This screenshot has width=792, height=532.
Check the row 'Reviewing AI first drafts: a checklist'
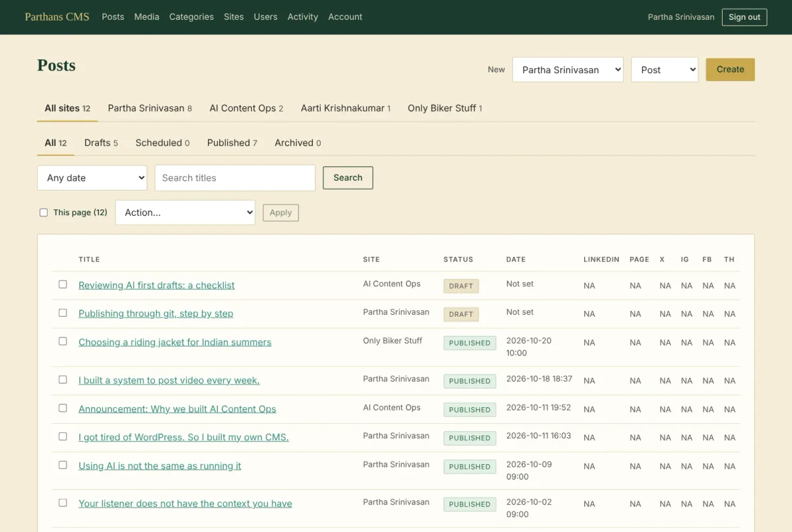coord(63,284)
